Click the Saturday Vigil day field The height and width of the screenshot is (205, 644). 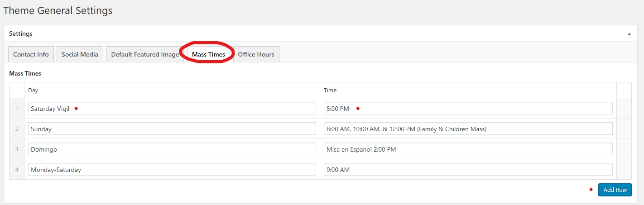tap(172, 109)
